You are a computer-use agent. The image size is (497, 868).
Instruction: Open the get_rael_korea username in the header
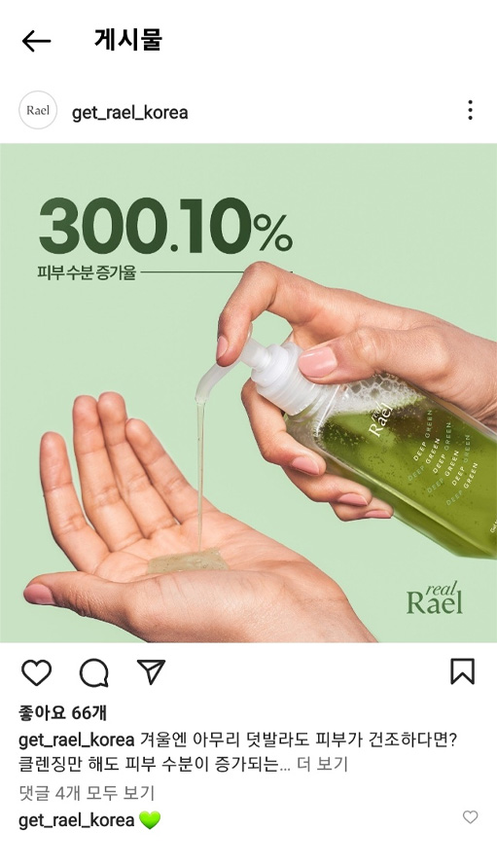pyautogui.click(x=130, y=112)
